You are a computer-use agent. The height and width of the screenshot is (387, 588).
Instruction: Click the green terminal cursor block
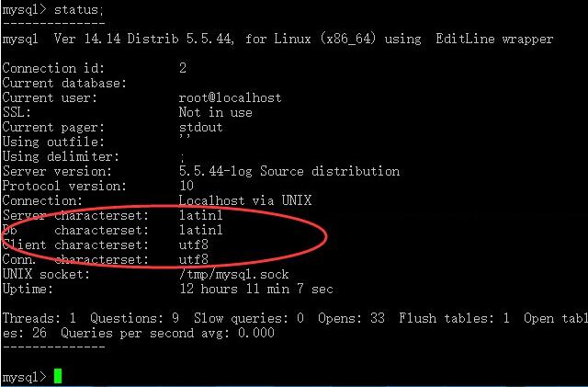[58, 376]
